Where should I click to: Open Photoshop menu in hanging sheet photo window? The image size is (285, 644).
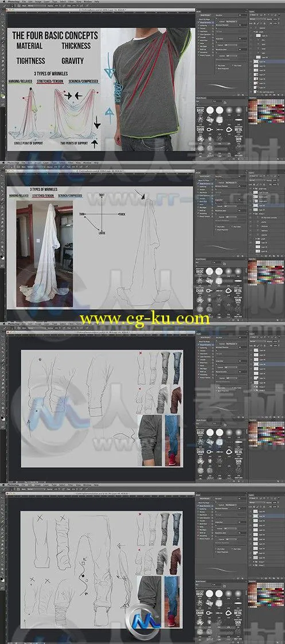[x=13, y=163]
